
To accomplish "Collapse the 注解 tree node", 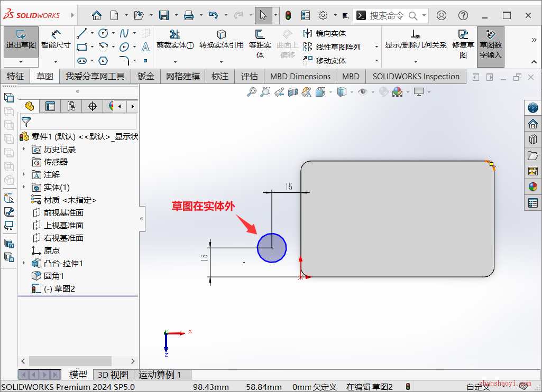I will [x=23, y=175].
